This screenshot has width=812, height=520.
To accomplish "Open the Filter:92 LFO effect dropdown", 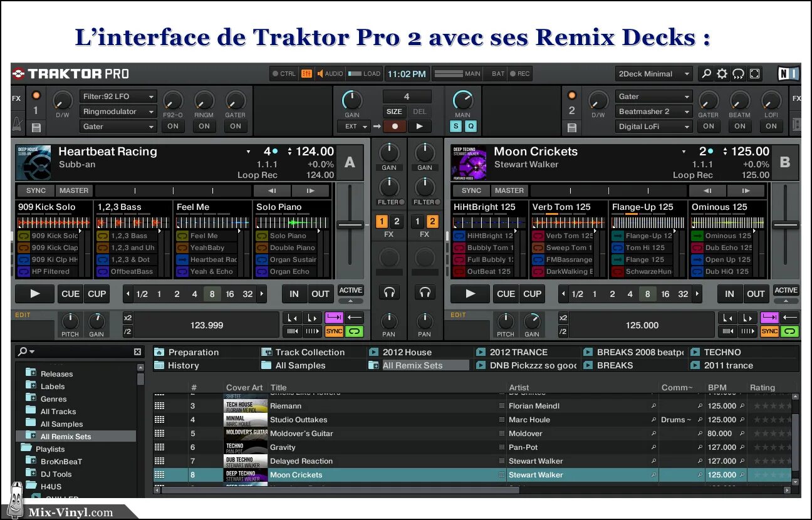I will [118, 96].
